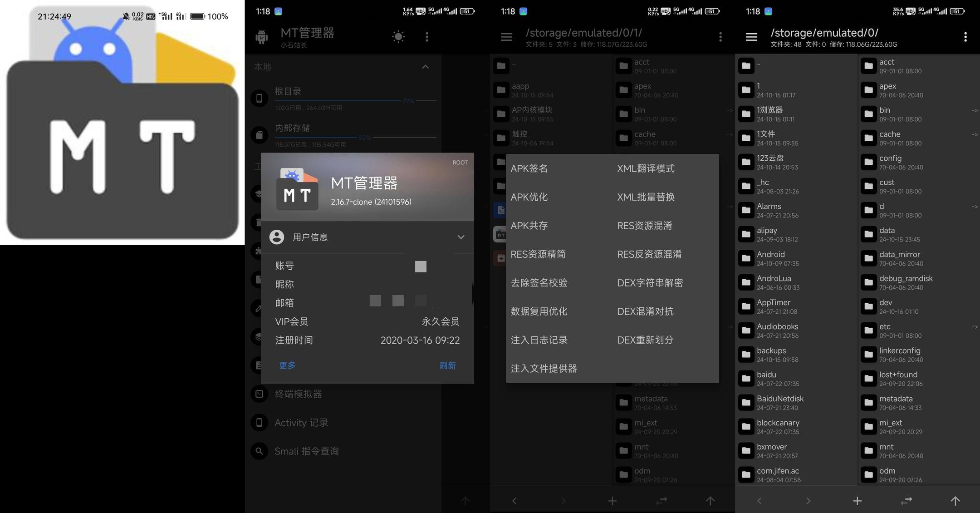The height and width of the screenshot is (513, 980).
Task: Open the aapp folder in /0/1/ screen
Action: coord(551,90)
